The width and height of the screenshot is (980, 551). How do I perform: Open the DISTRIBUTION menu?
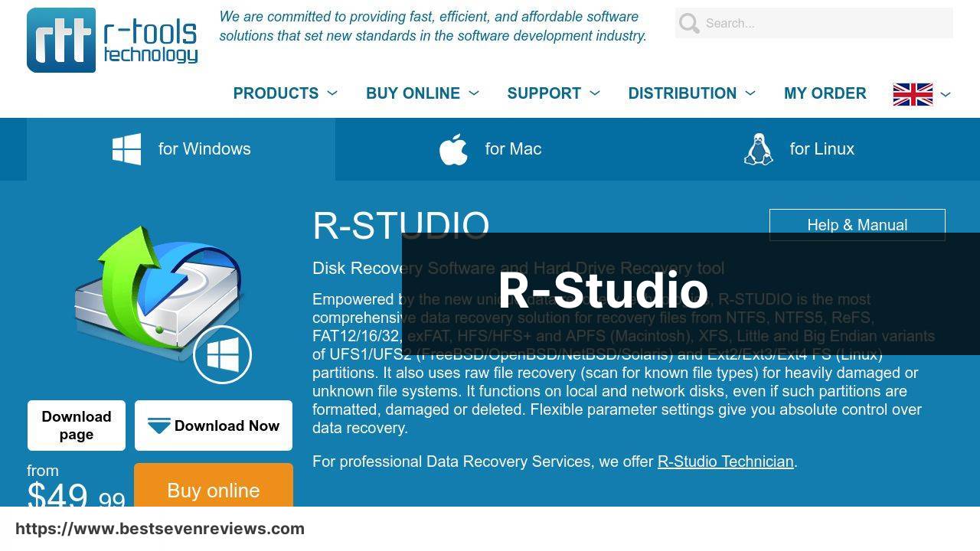682,93
